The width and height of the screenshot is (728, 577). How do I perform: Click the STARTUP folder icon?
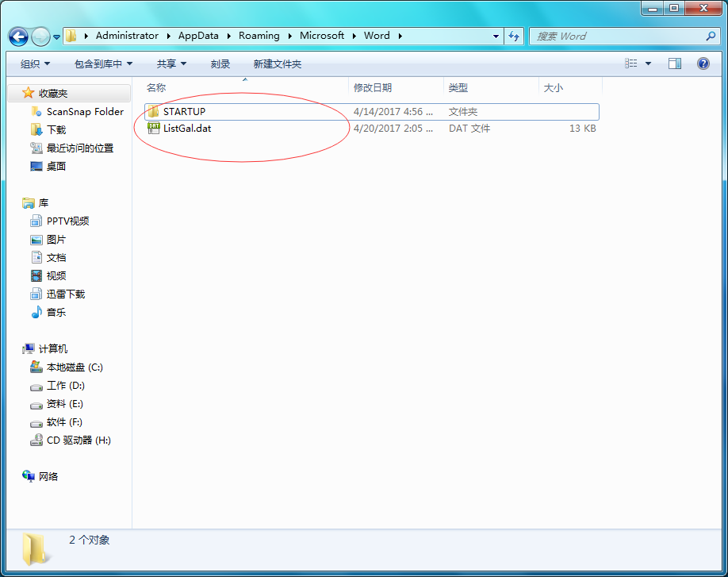tap(153, 111)
